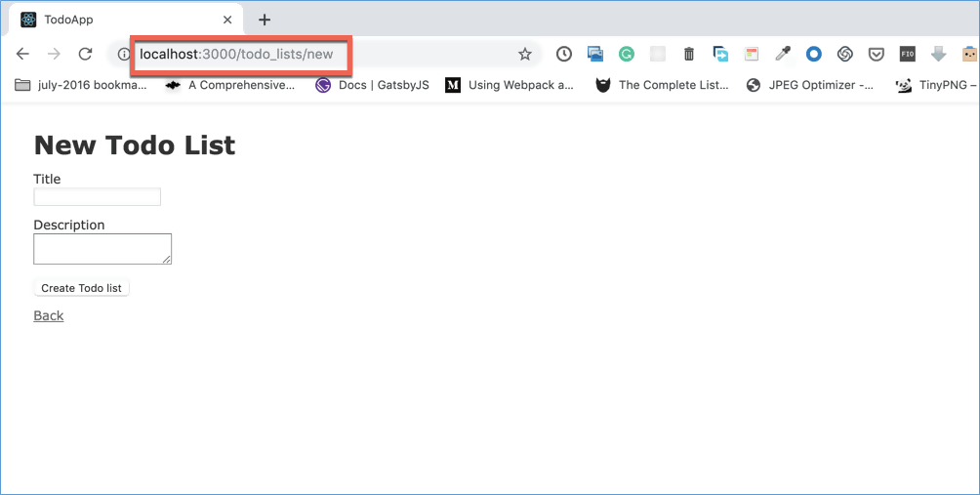Click the Grammarly extension icon

[626, 55]
